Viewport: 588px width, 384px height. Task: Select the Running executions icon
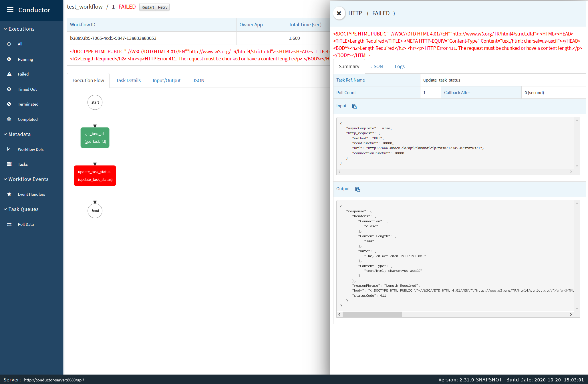click(9, 59)
